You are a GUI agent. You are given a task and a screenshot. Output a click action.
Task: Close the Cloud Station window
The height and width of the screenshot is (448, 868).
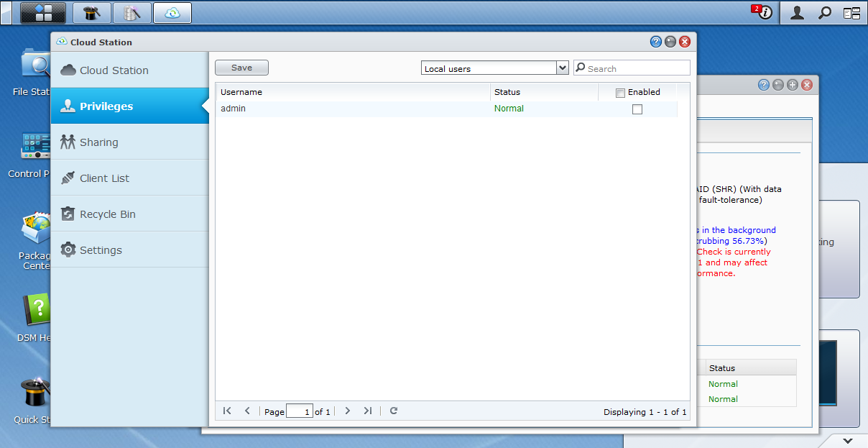tap(685, 42)
